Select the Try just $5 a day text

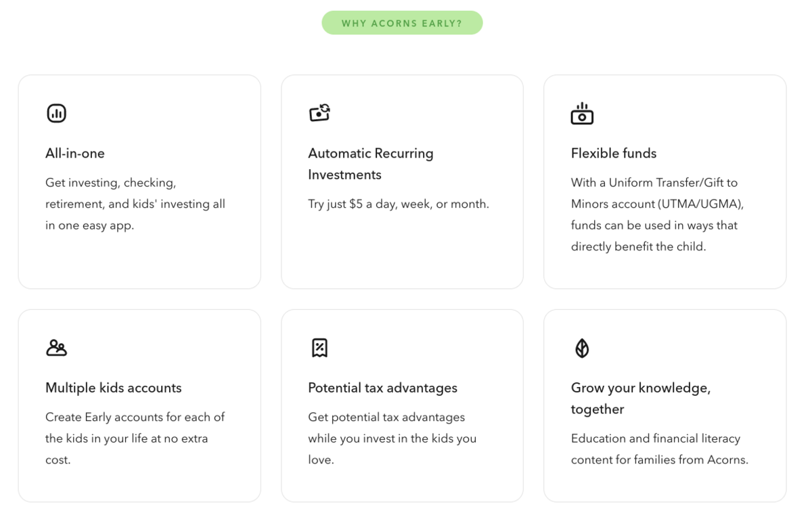coord(399,204)
